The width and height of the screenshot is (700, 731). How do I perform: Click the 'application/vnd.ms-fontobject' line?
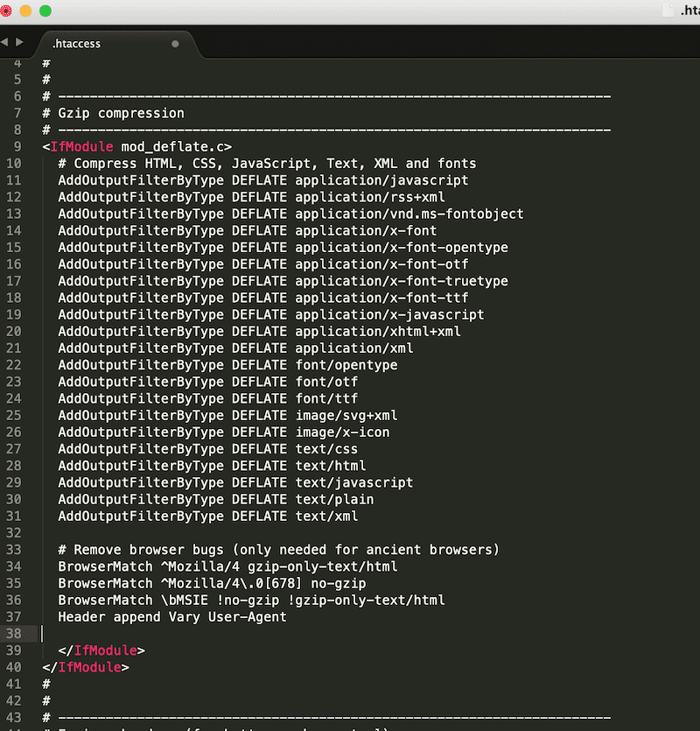[290, 214]
